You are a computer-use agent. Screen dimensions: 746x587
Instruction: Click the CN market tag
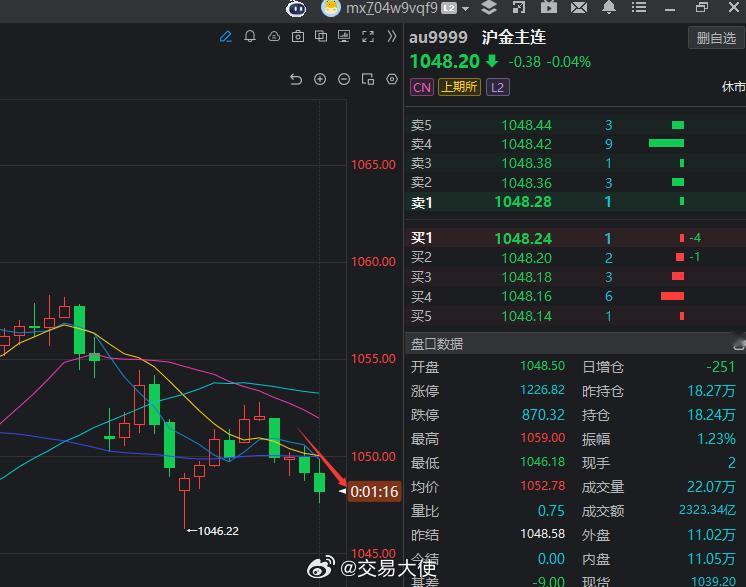pos(422,88)
